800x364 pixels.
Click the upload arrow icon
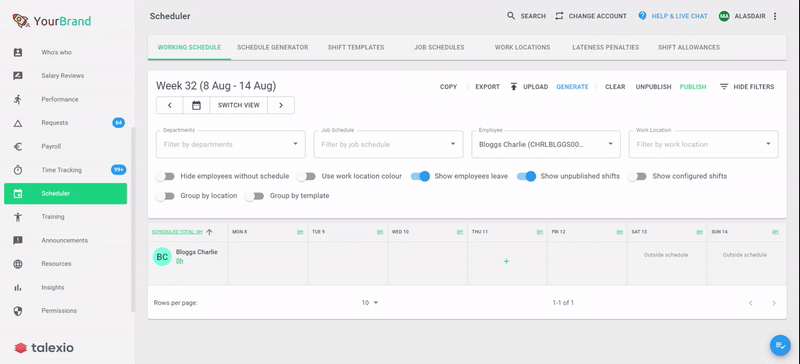[x=514, y=87]
